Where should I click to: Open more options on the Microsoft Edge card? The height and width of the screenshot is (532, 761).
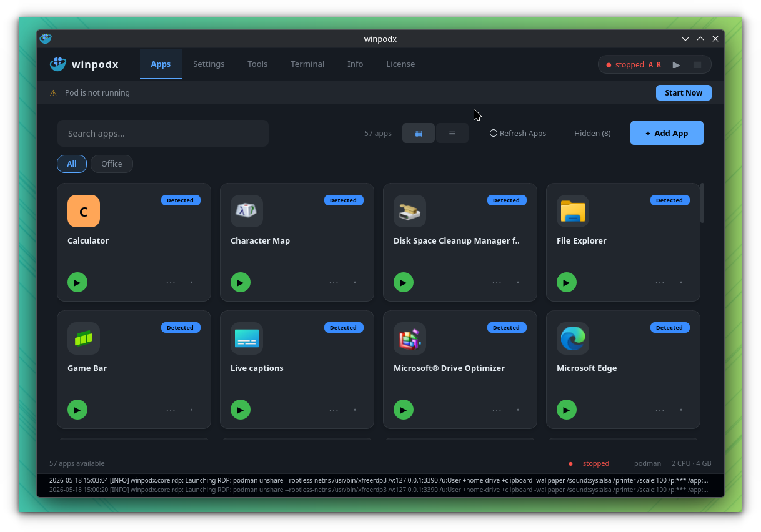coord(660,410)
